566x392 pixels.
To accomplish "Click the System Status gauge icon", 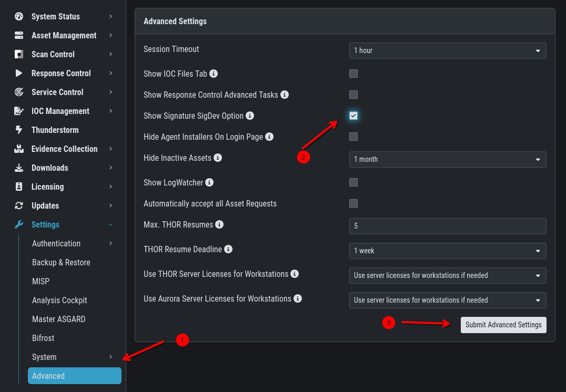I will [19, 16].
